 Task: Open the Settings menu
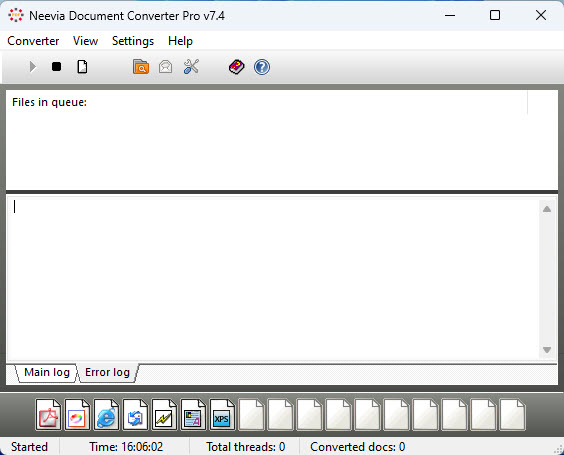[x=133, y=41]
